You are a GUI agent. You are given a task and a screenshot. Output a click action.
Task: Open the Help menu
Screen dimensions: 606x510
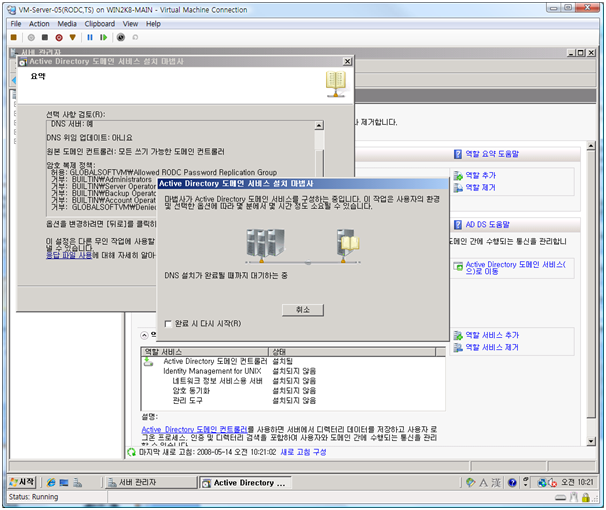153,24
